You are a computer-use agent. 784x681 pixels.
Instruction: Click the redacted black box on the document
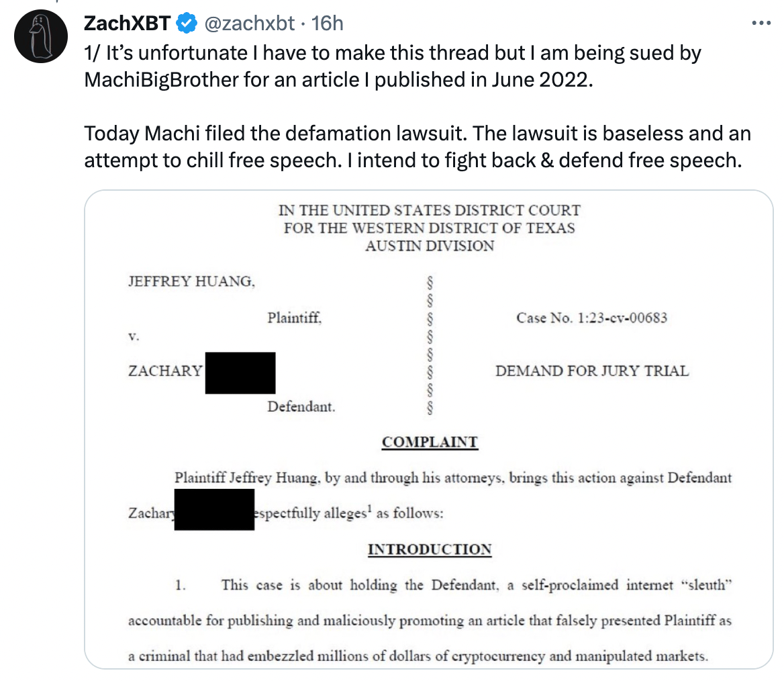click(240, 373)
